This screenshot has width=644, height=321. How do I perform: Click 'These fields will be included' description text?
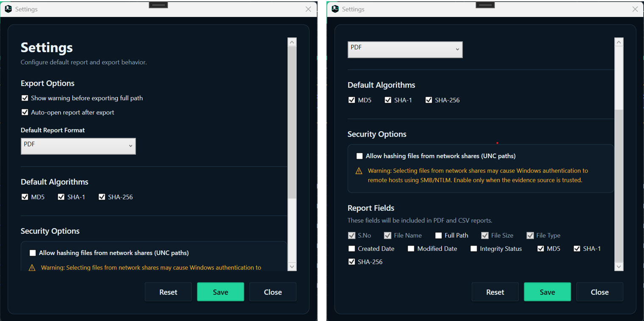pos(420,221)
